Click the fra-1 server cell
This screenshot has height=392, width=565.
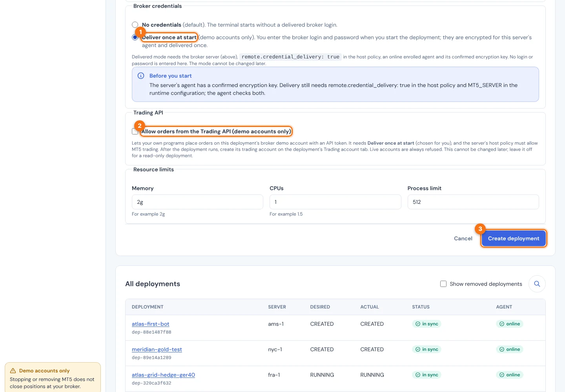pos(274,375)
